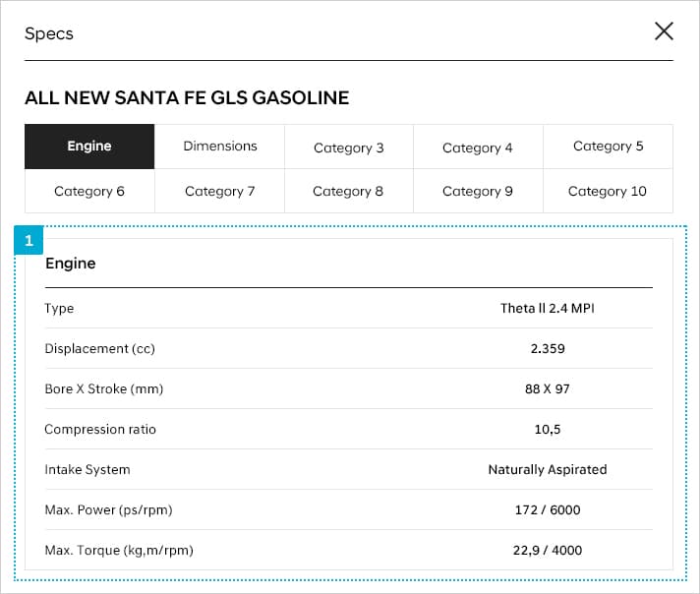
Task: Click the Theta II 2.4 MPI type value
Action: pyautogui.click(x=548, y=308)
